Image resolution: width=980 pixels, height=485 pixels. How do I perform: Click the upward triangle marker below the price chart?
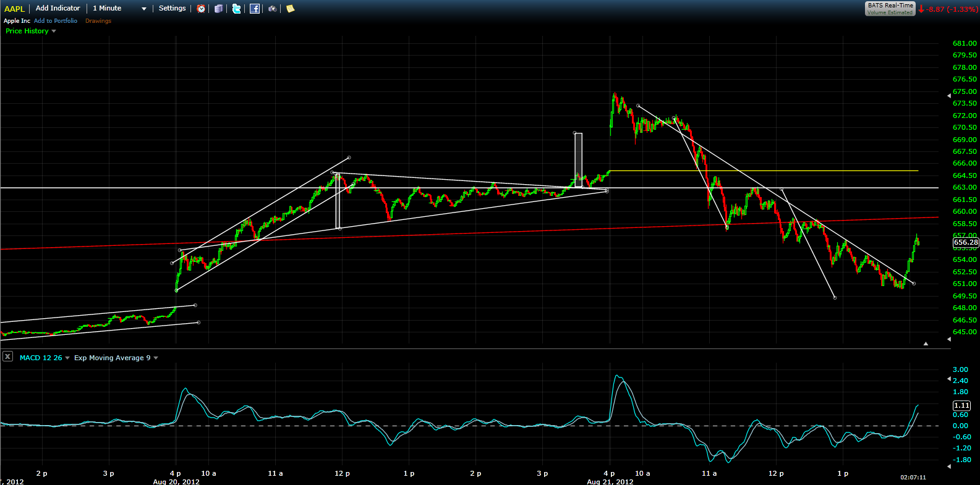tap(926, 343)
